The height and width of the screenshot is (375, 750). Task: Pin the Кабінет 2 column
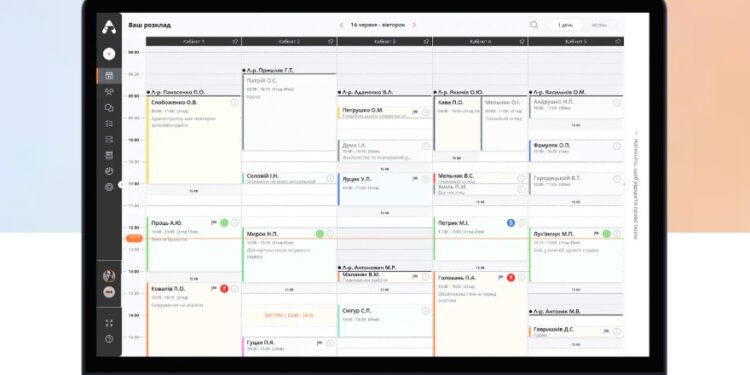pos(331,42)
